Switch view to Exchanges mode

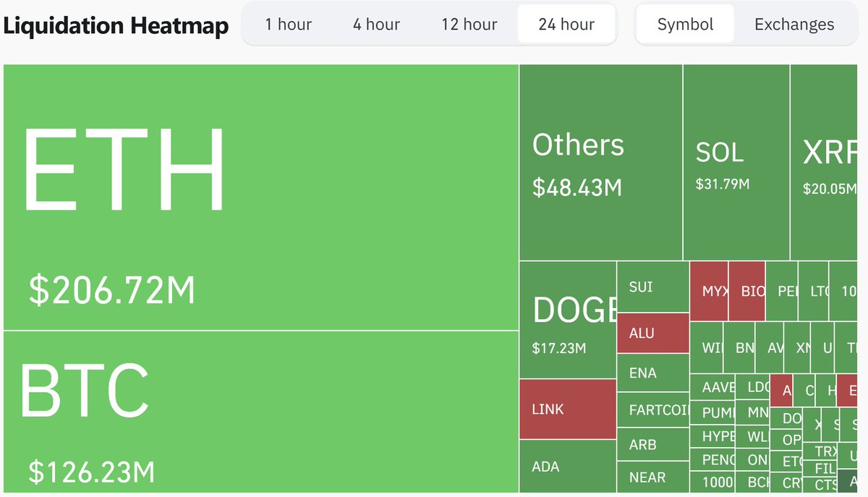click(793, 24)
